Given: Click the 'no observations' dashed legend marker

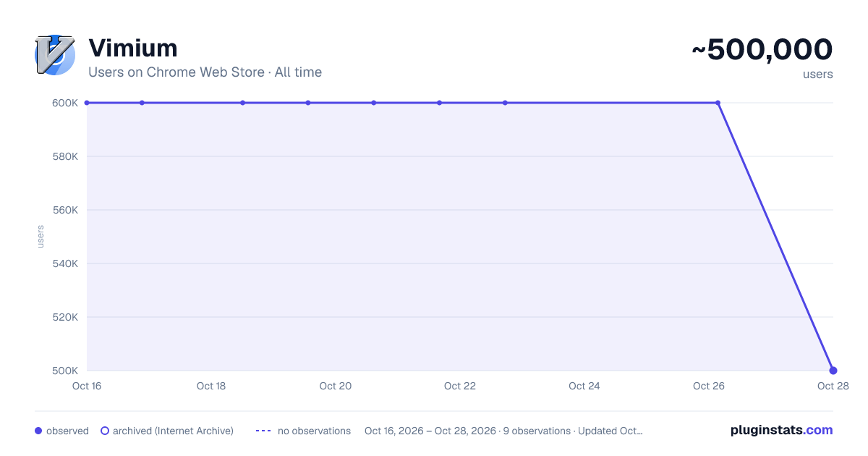Looking at the screenshot, I should pyautogui.click(x=263, y=431).
